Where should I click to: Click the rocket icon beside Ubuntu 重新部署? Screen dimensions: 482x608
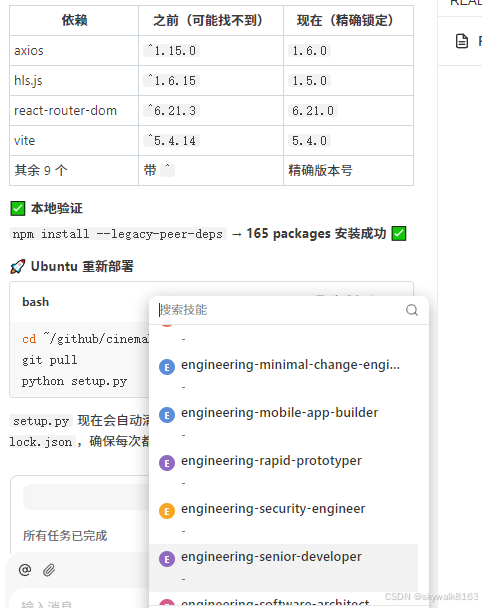18,266
